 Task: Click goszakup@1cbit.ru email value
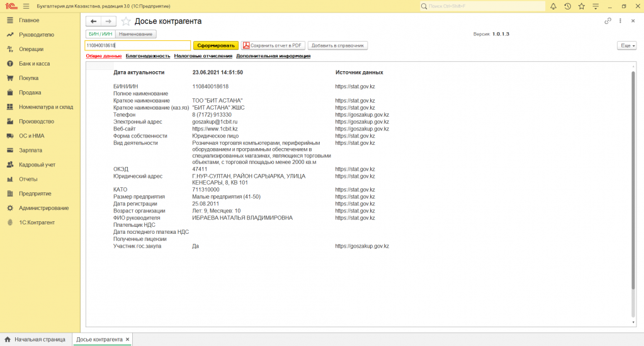(215, 122)
